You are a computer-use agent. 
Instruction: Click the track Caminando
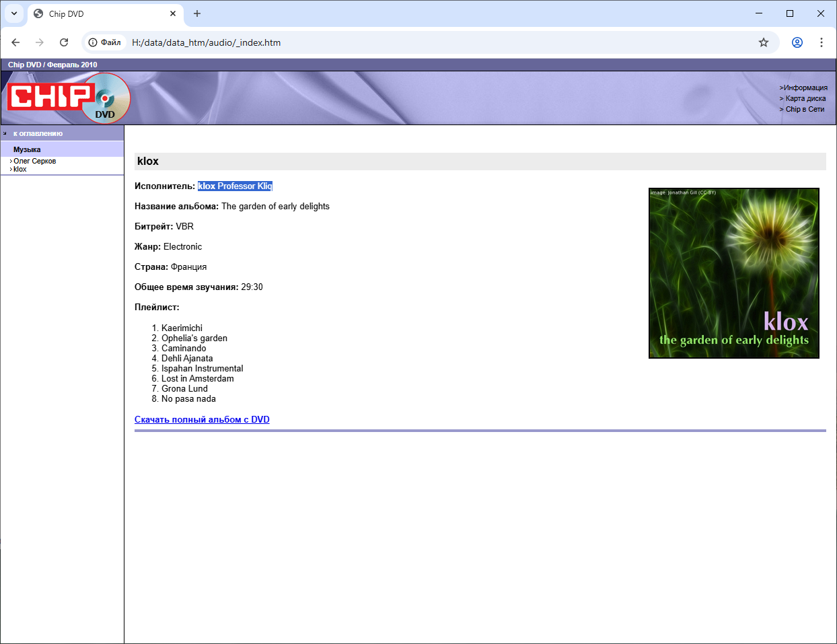184,348
